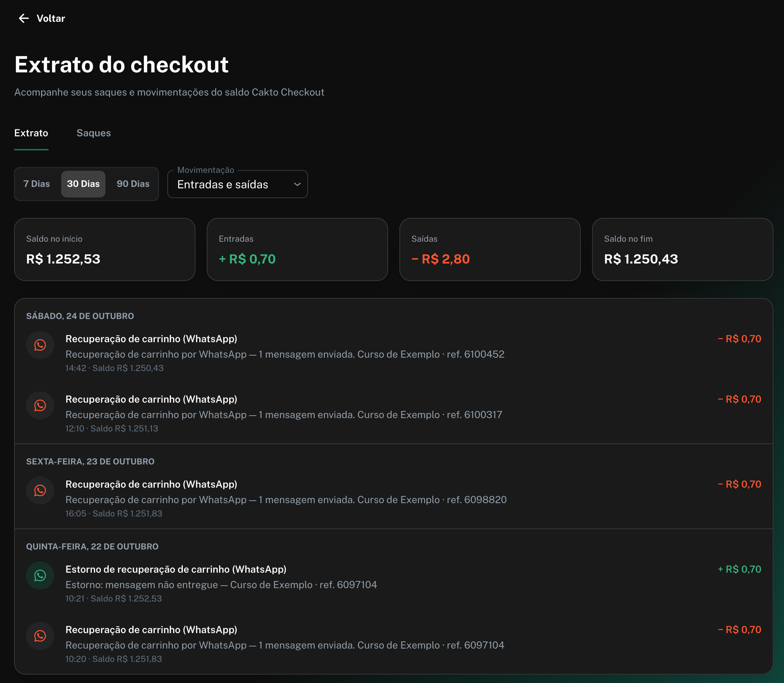The width and height of the screenshot is (784, 683).
Task: Click '16:05 · Saldo R$ 1.251,83' line
Action: coord(114,514)
